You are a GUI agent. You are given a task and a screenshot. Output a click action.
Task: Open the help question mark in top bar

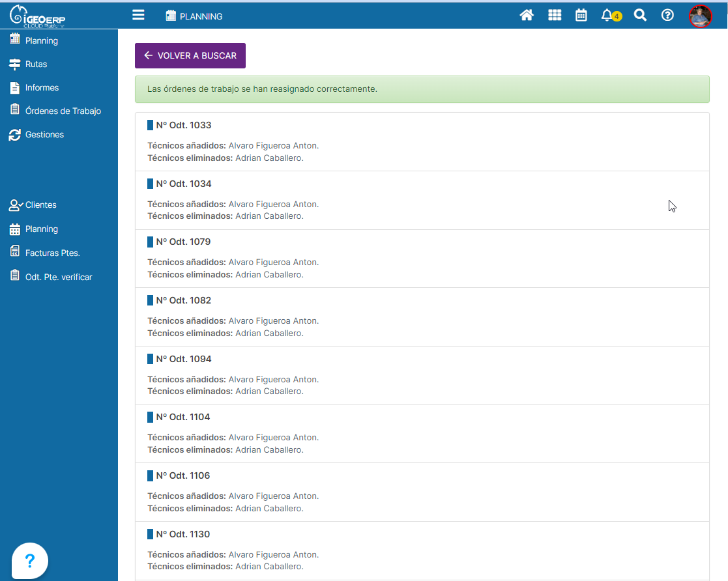(x=667, y=16)
